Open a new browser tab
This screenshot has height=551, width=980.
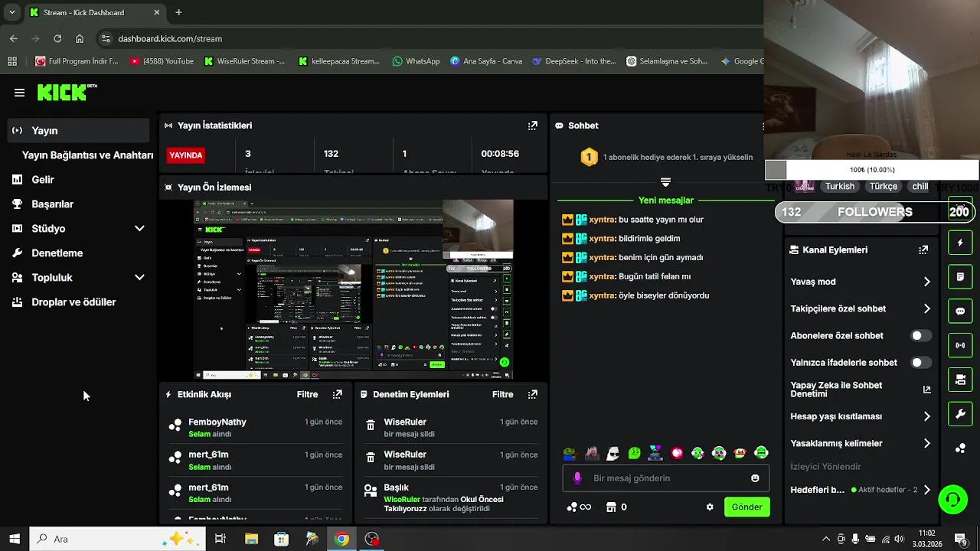tap(178, 12)
